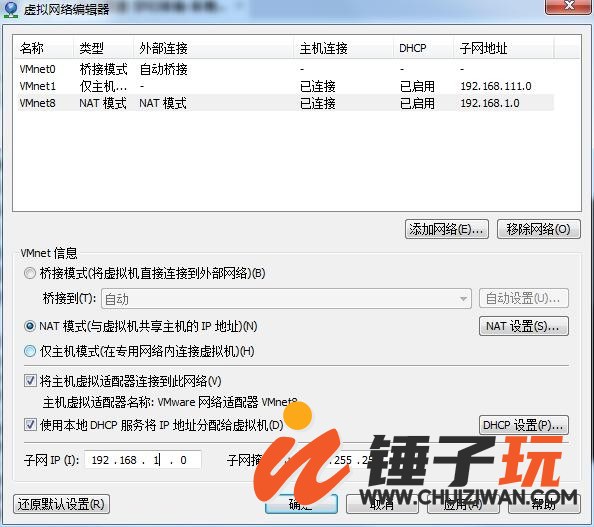Click the 子网 IP address input field

click(x=143, y=460)
